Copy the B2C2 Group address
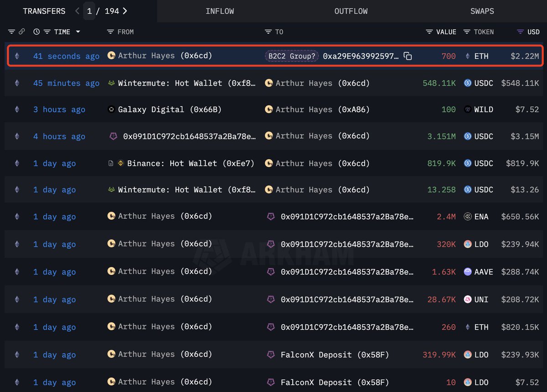This screenshot has width=547, height=392. pos(408,56)
